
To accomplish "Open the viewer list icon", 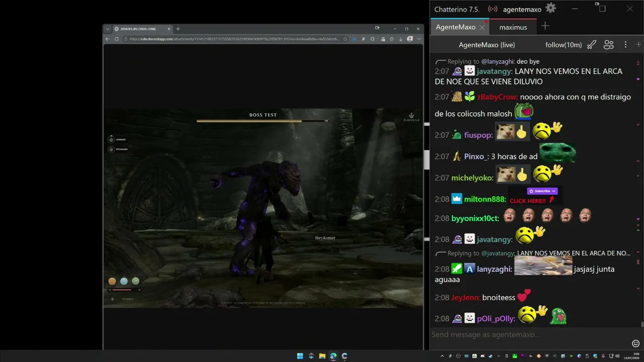I will pyautogui.click(x=609, y=45).
